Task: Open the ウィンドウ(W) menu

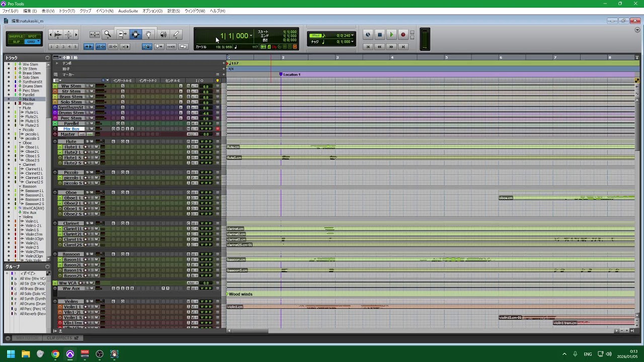Action: [195, 11]
